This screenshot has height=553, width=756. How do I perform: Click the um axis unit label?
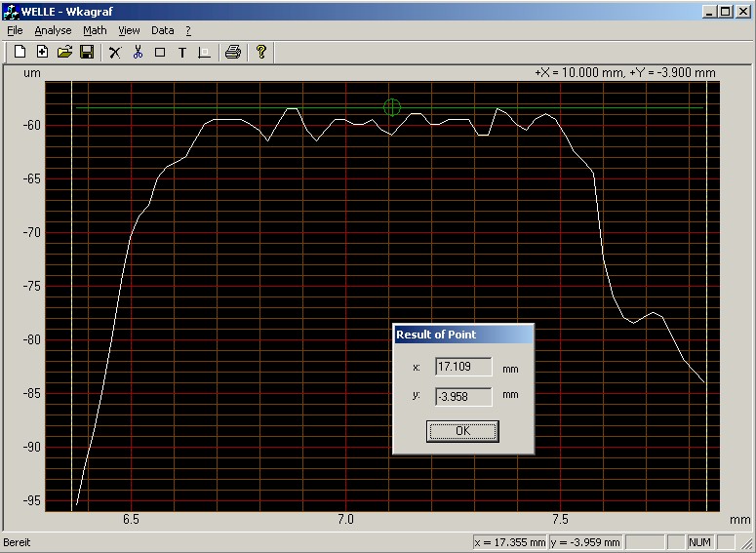coord(32,73)
